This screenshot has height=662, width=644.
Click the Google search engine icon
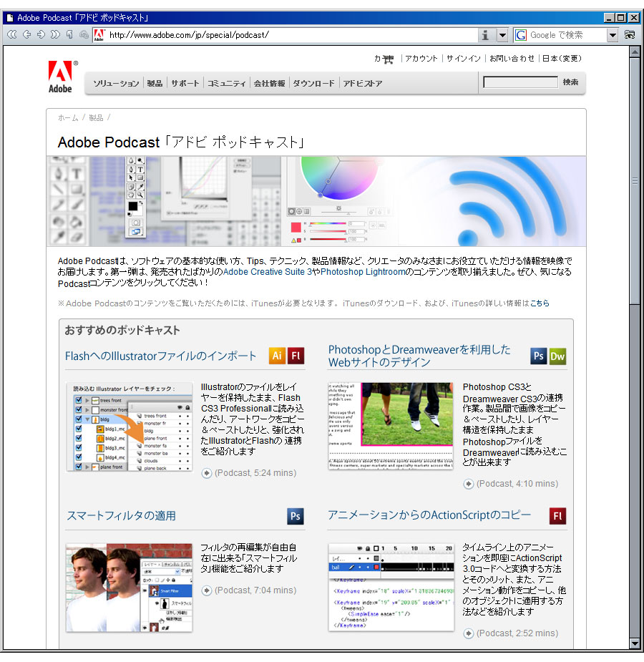[521, 35]
